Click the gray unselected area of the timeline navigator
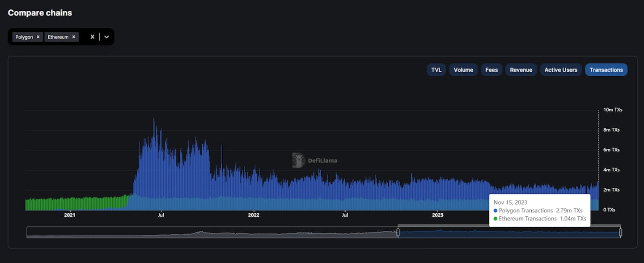This screenshot has width=644, height=263. 210,233
